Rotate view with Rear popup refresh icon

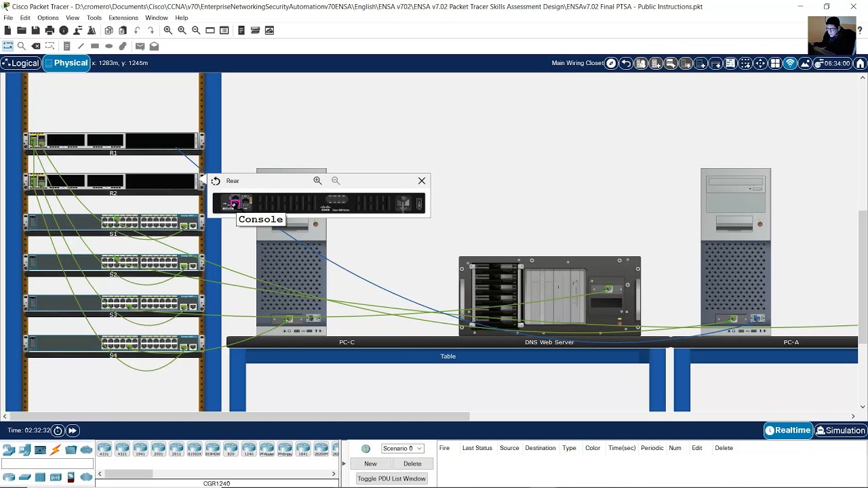[x=216, y=181]
